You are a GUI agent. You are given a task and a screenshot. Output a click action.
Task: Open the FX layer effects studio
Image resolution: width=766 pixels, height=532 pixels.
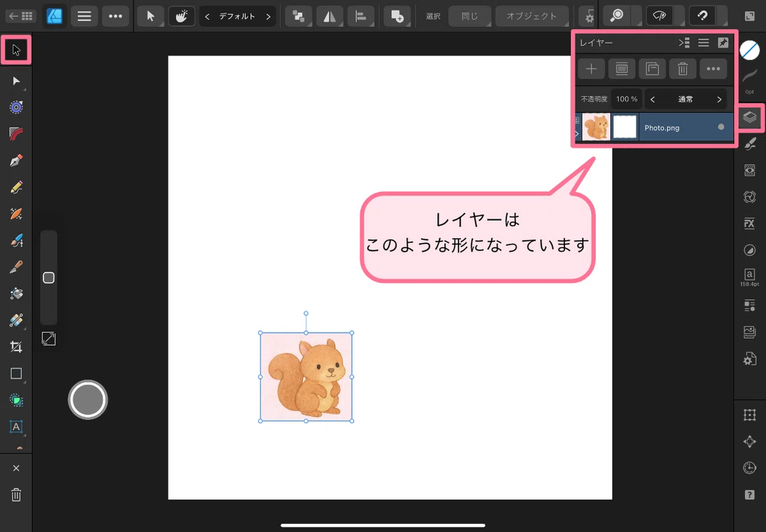coord(749,224)
